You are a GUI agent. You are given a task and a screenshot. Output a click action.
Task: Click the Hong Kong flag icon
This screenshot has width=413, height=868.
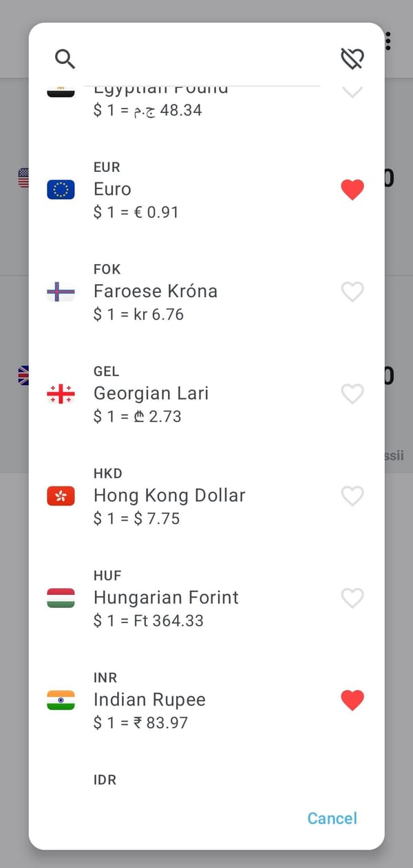pyautogui.click(x=60, y=495)
